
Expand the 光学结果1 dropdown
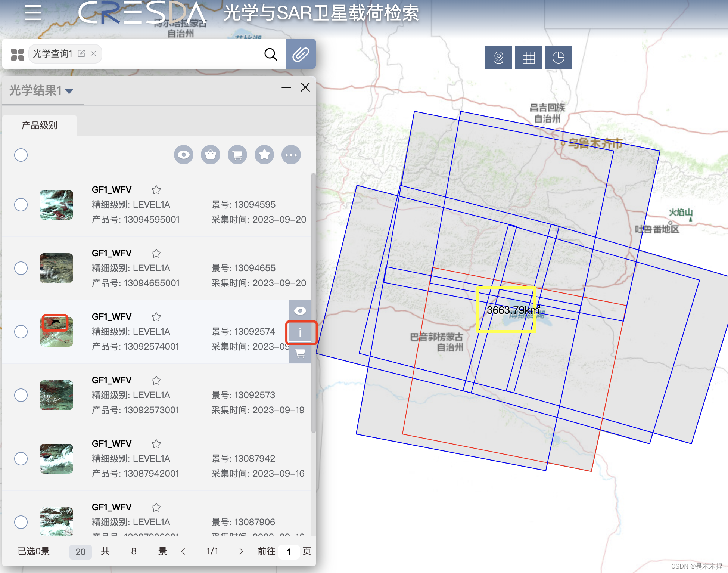pos(69,91)
